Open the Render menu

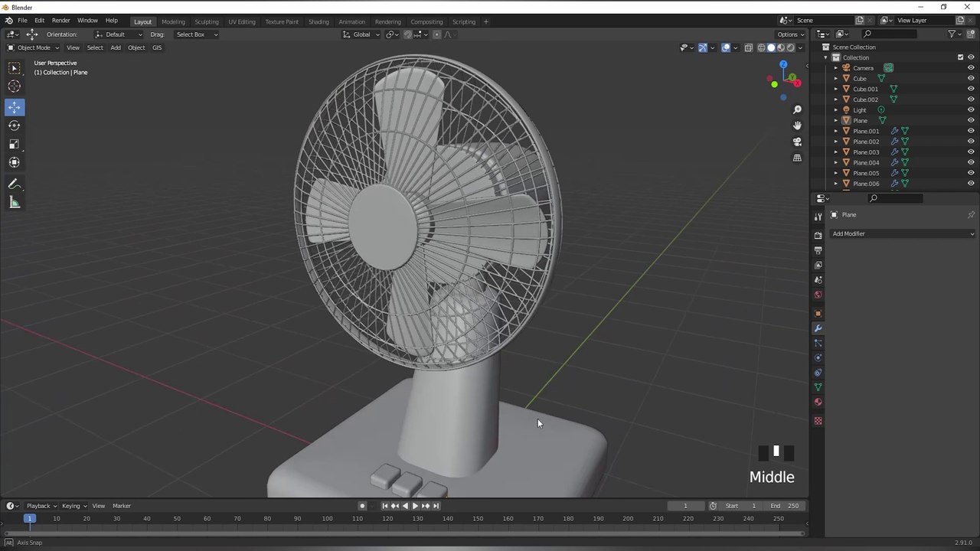point(60,21)
